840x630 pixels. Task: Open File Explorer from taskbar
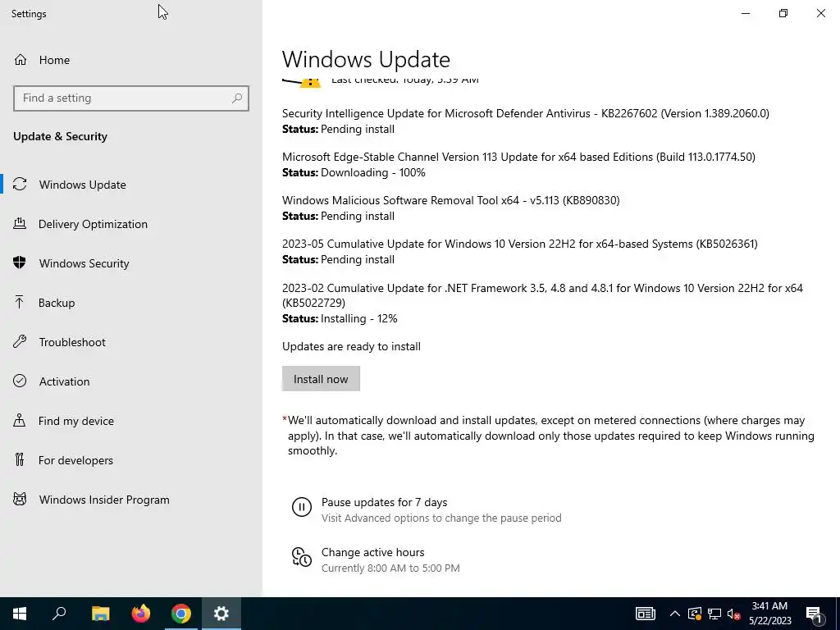[x=100, y=614]
